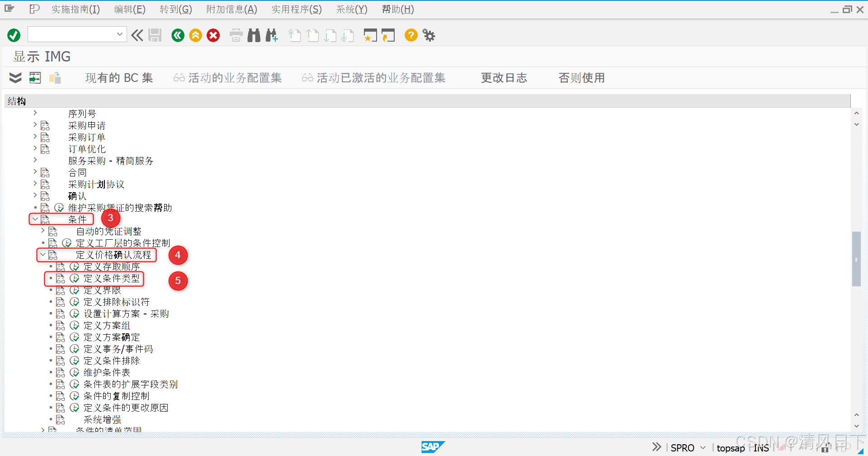Click the vertical scrollbar down arrow
Screen dimensions: 868x456
857,426
